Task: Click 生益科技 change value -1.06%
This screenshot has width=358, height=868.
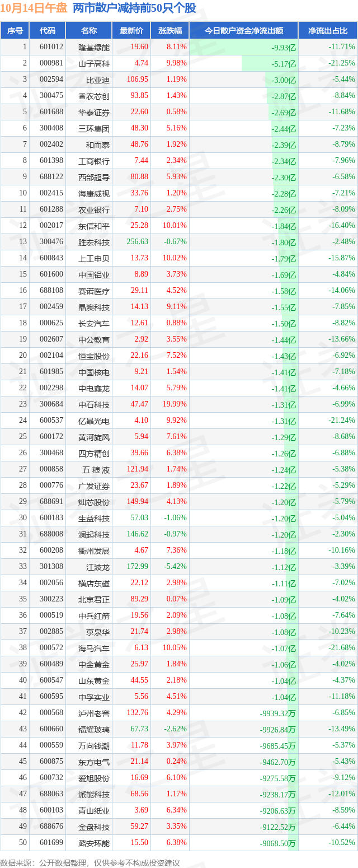Action: tap(176, 518)
